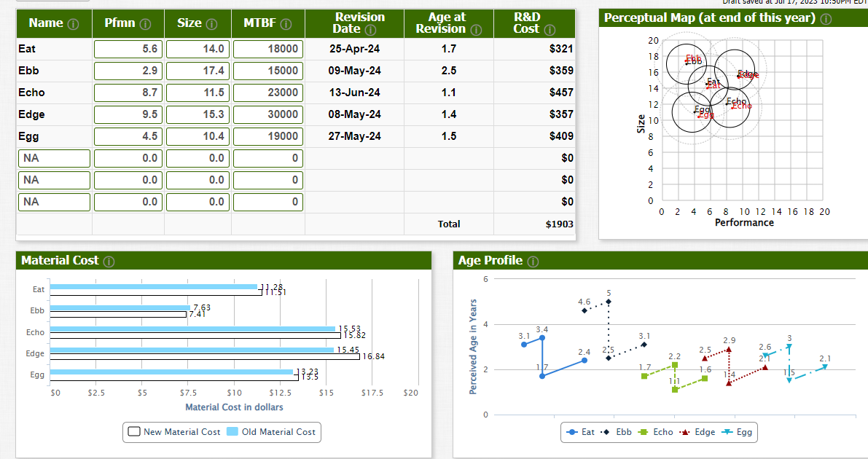Click the Ebb age at revision 2.5
Screen dimensions: 868x459
tap(449, 71)
